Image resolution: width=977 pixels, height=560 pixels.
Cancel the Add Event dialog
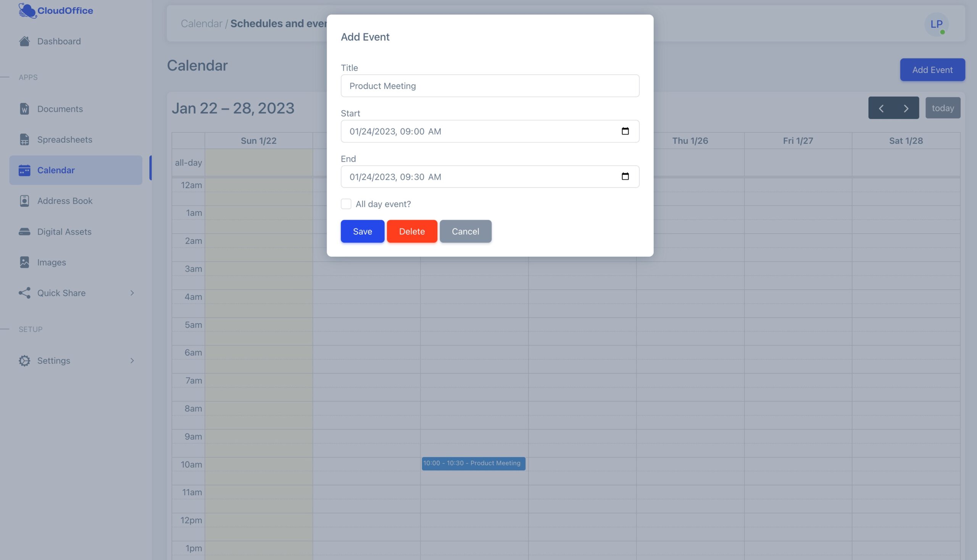click(465, 231)
